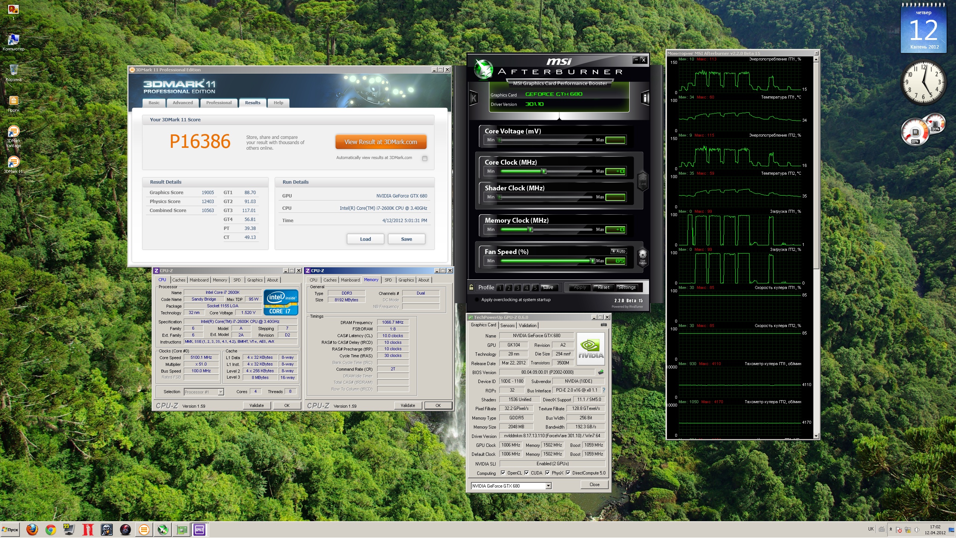Expand the GPU-Z graphics card selection dropdown
This screenshot has height=560, width=956.
pos(548,486)
